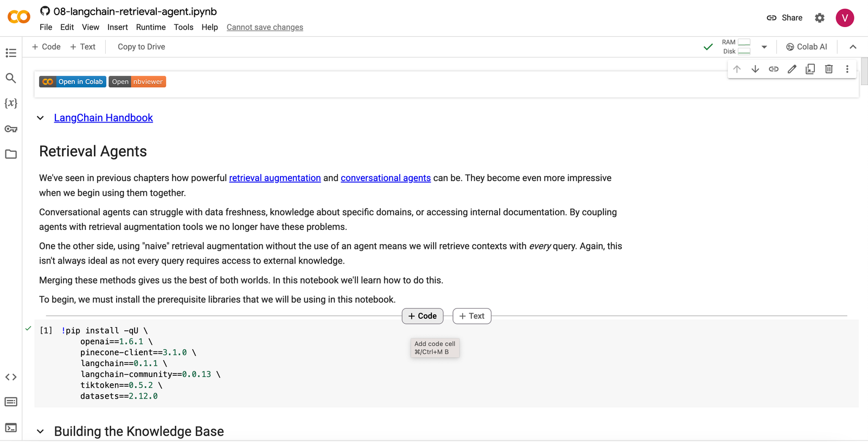
Task: Open the Tools menu
Action: point(183,27)
